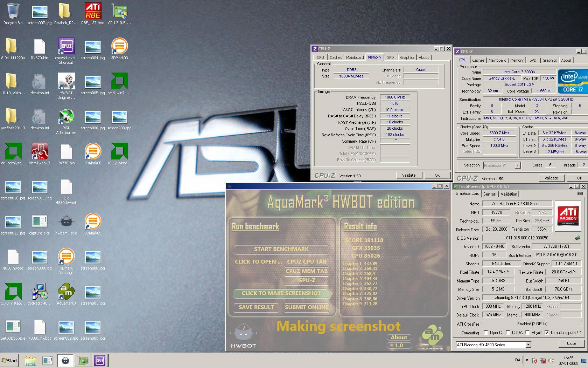Viewport: 588px width, 368px height.
Task: Select the ati_catalyst installer icon
Action: coord(13,154)
